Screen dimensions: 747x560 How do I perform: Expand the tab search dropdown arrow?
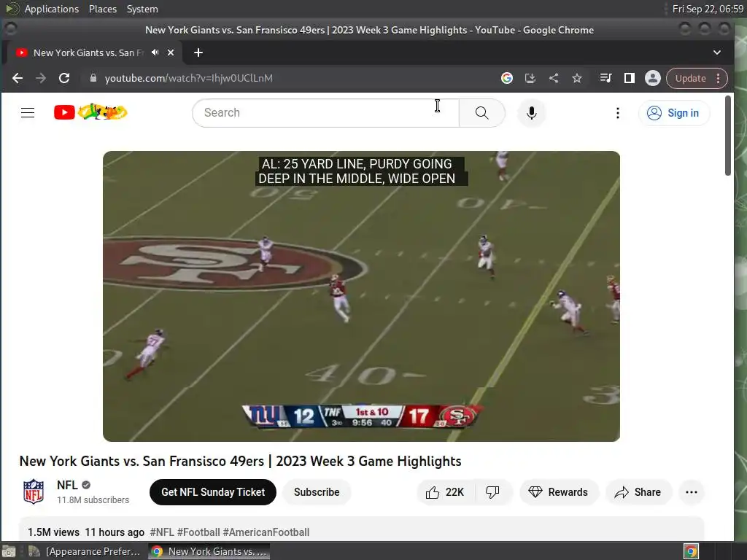click(717, 52)
